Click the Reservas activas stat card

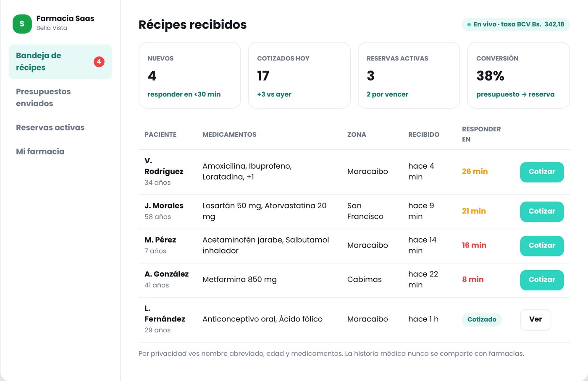click(x=409, y=75)
